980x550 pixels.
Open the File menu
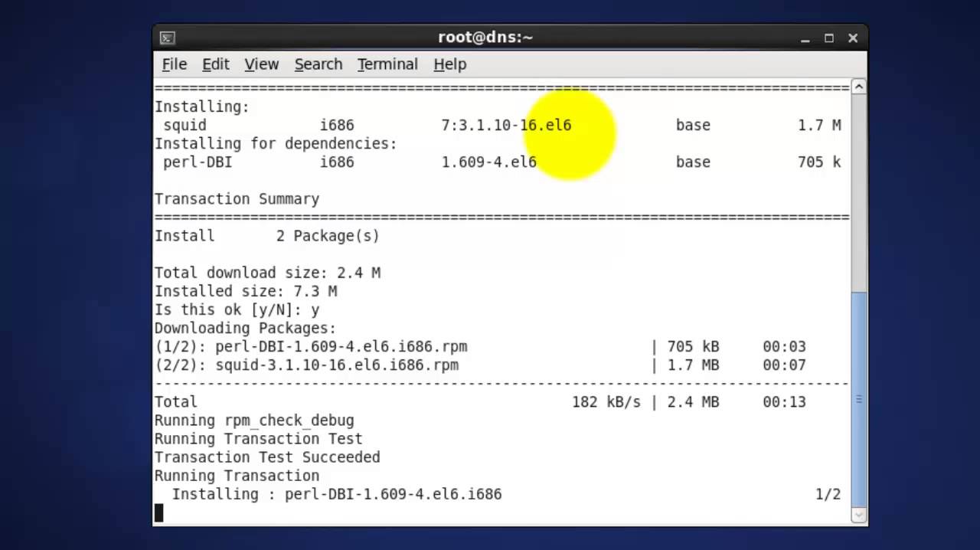click(175, 64)
